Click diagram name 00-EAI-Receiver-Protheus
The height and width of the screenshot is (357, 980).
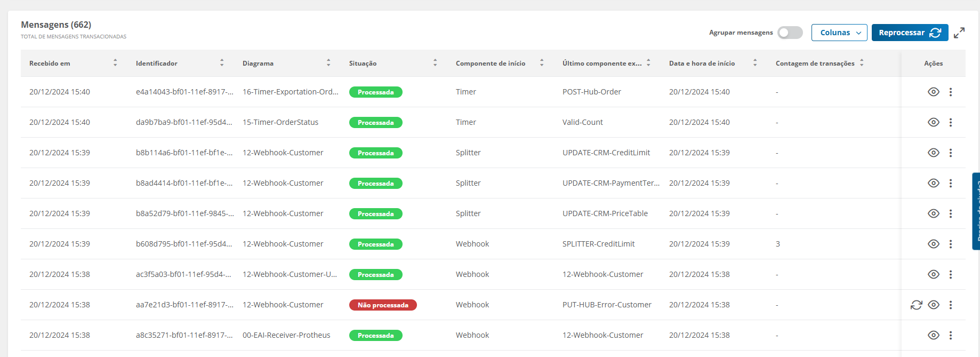(x=286, y=335)
